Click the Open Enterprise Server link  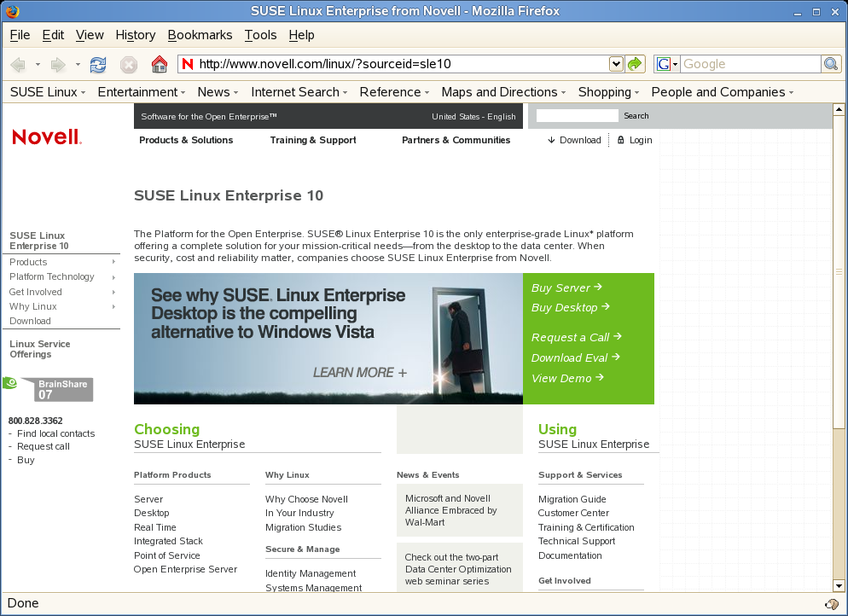coord(185,569)
